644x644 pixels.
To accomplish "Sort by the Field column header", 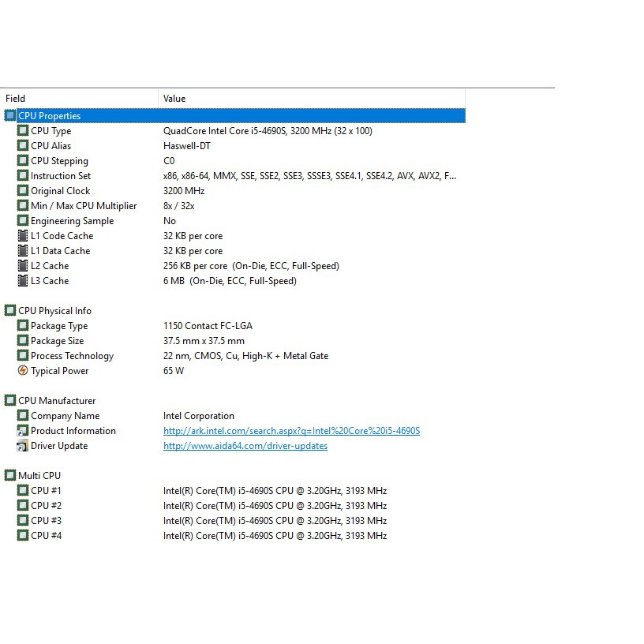I will pyautogui.click(x=79, y=99).
